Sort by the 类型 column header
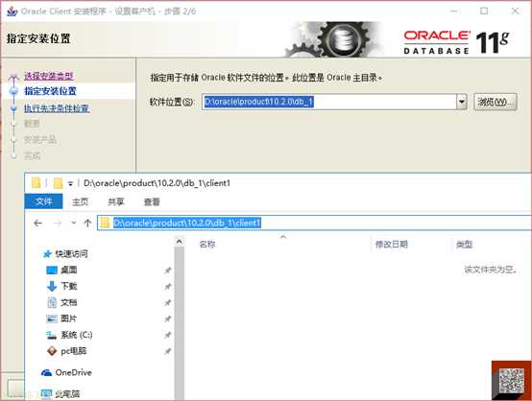Image resolution: width=532 pixels, height=401 pixels. click(x=465, y=244)
